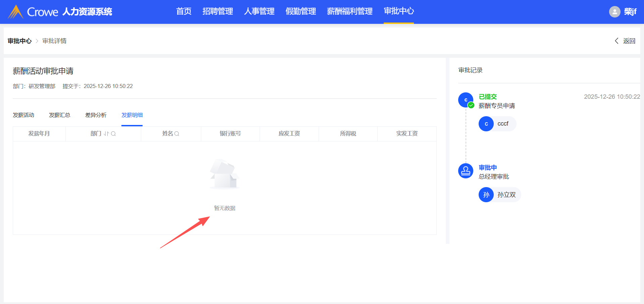Open the 差异分析 tab
Screen dimensions: 644x304
[96, 115]
